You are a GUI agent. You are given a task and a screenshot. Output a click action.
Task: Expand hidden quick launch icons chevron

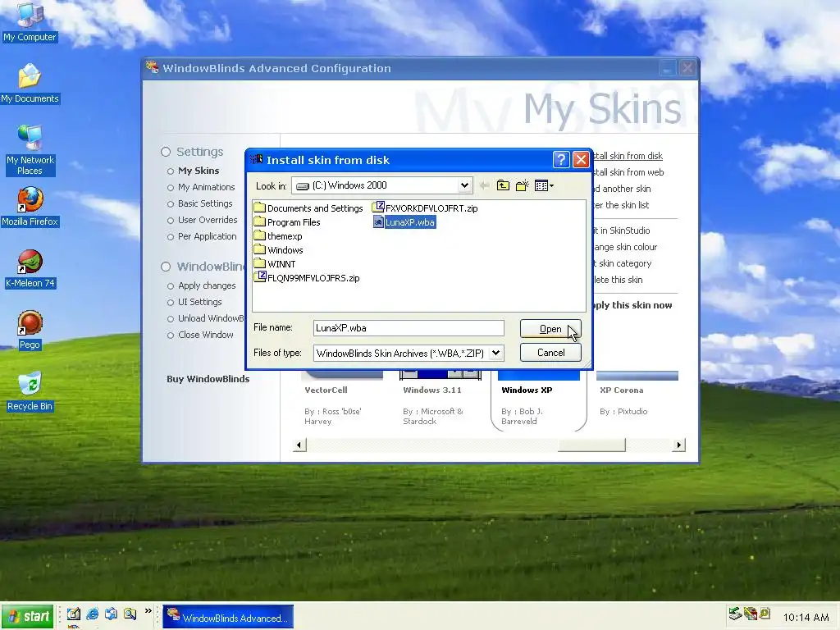(148, 611)
